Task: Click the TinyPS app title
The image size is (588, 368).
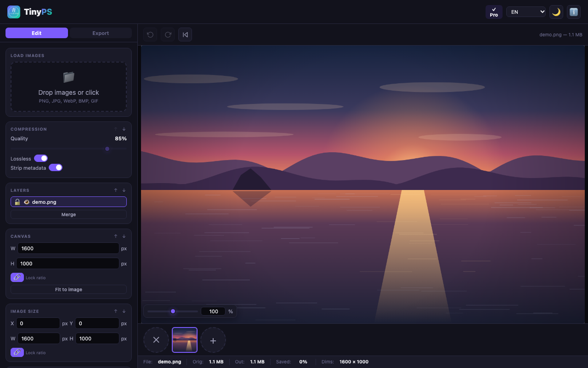Action: click(38, 12)
